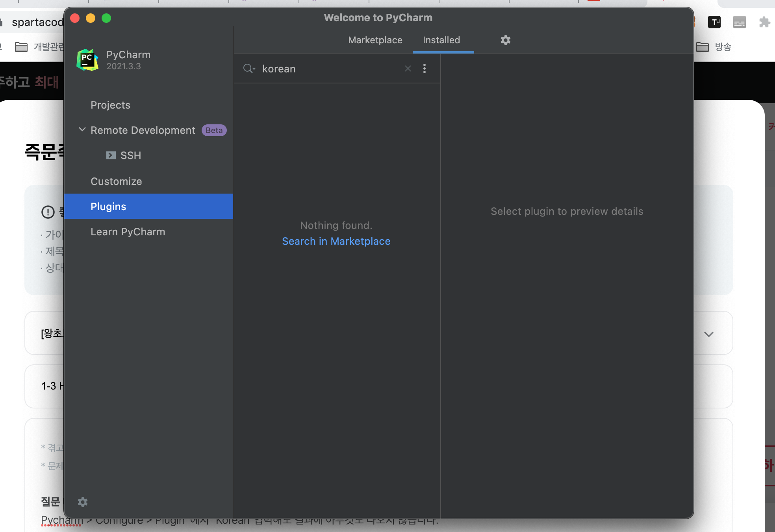Select Remote Development in the sidebar
Image resolution: width=775 pixels, height=532 pixels.
point(143,130)
